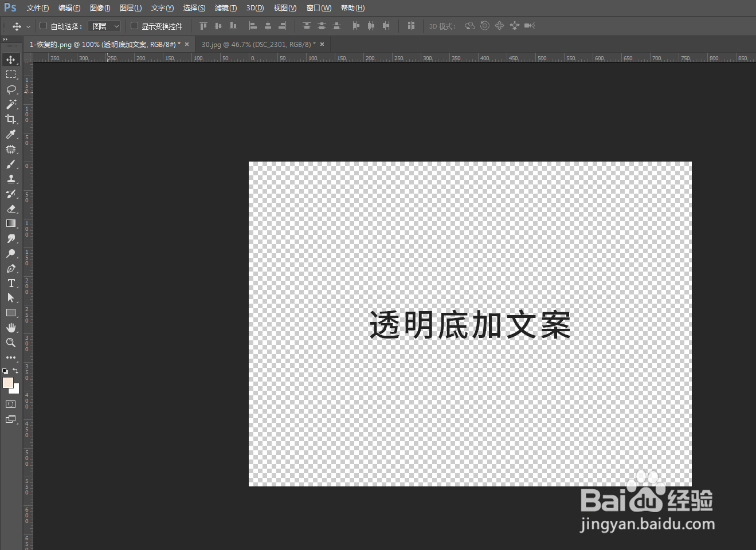Distribute left edges
756x550 pixels.
pos(356,26)
